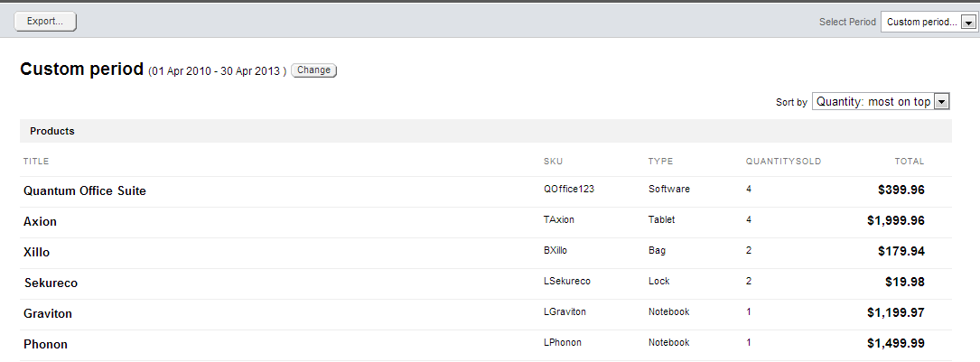
Task: Click the Custom period heading
Action: point(82,69)
